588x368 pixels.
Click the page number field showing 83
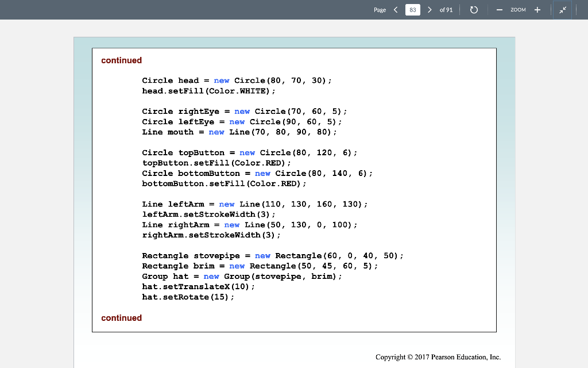point(412,9)
